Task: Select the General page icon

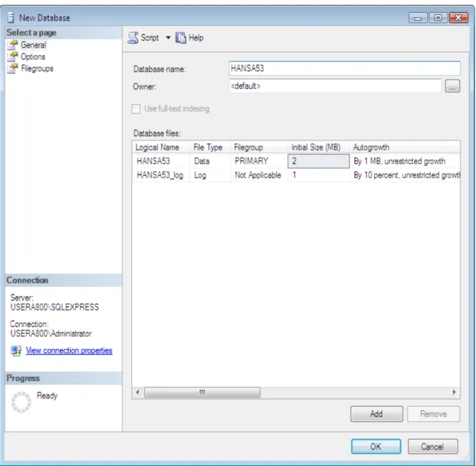Action: tap(13, 45)
